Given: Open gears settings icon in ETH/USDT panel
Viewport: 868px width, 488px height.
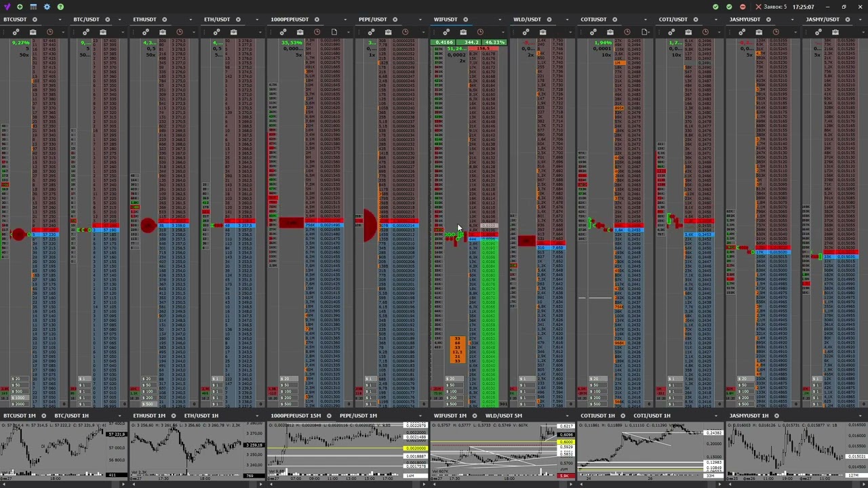Looking at the screenshot, I should (x=216, y=32).
